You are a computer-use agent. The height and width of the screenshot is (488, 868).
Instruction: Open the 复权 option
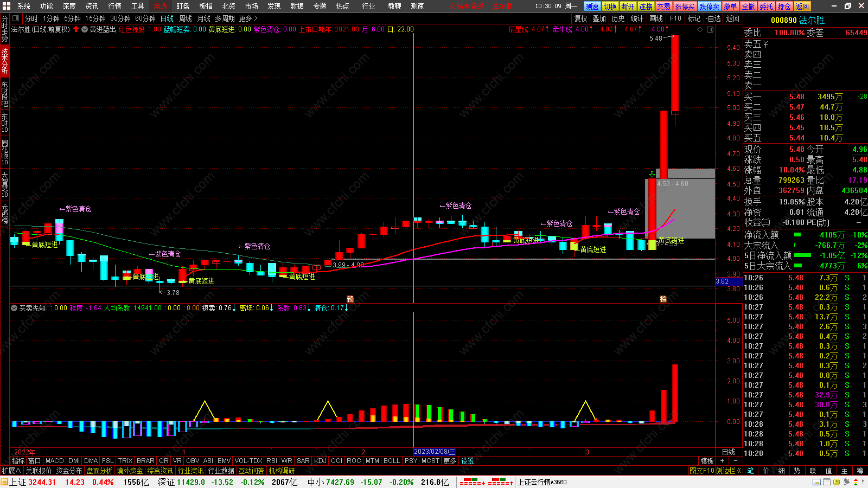tap(581, 18)
